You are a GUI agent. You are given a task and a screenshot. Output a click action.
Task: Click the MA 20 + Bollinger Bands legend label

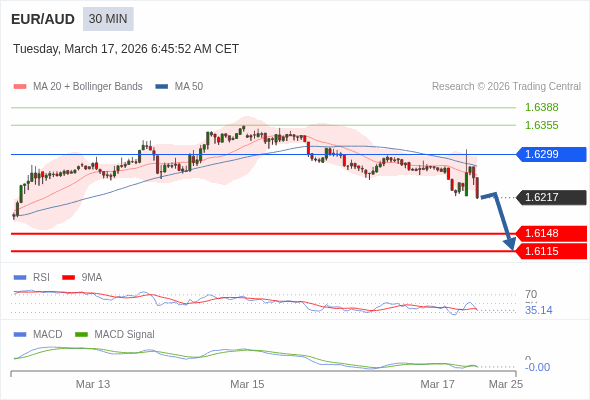[88, 87]
